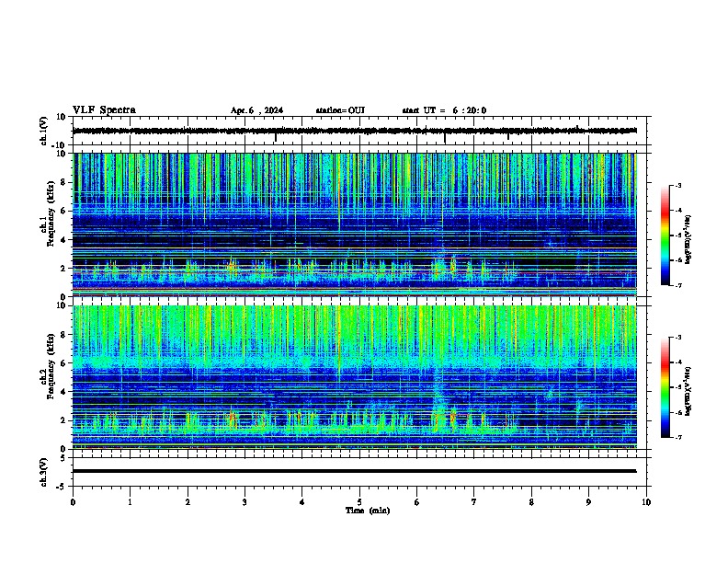Click the Time (min) axis label
Image resolution: width=728 pixels, height=563 pixels.
[368, 511]
